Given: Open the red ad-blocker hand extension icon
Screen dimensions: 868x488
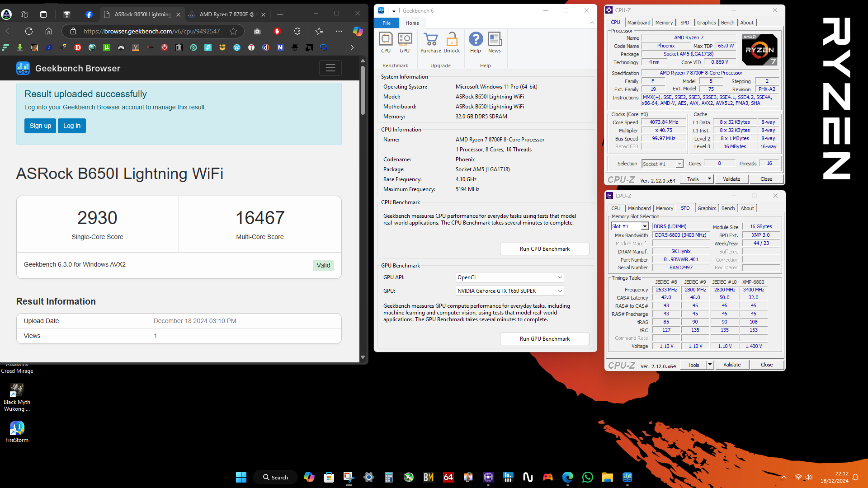Looking at the screenshot, I should (277, 31).
